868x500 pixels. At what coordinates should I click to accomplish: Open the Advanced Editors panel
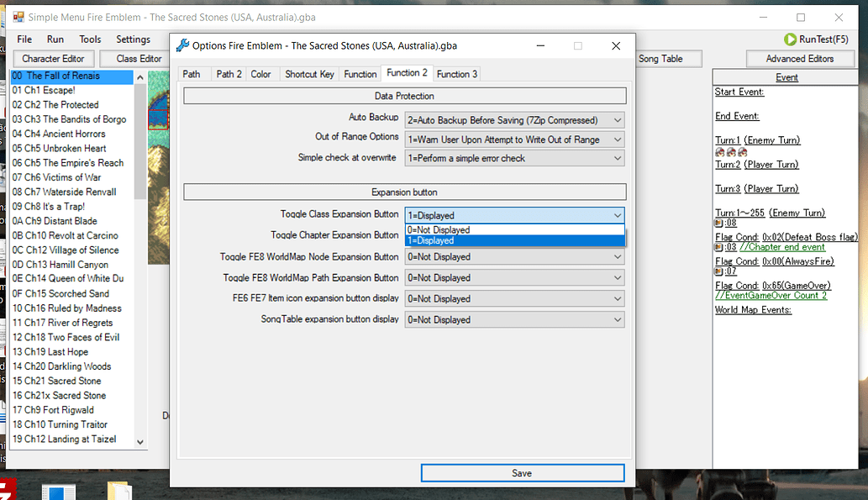point(800,58)
